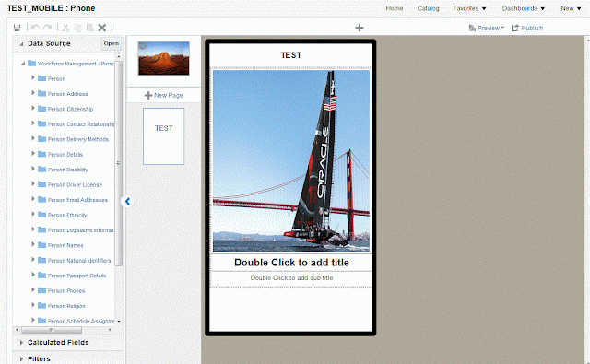The image size is (590, 364).
Task: Click the Delete X icon
Action: tap(102, 28)
